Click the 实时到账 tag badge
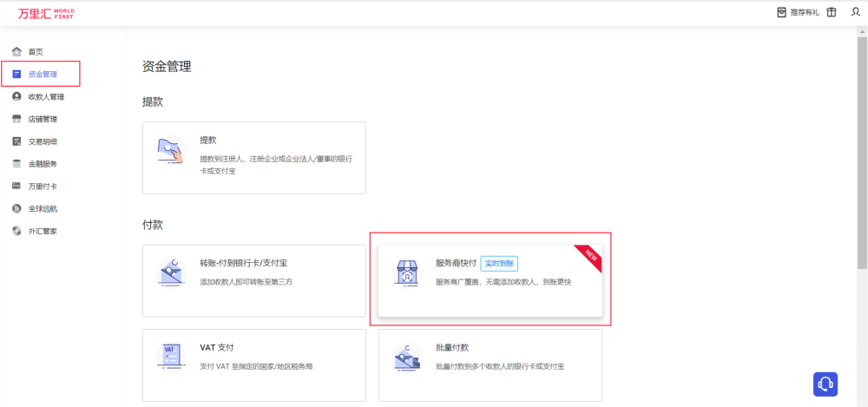 click(499, 263)
